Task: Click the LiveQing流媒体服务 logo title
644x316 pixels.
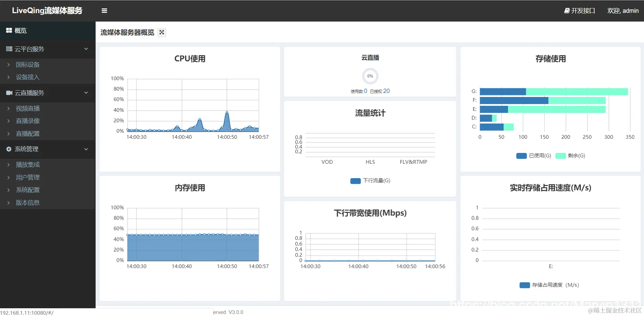Action: click(47, 11)
